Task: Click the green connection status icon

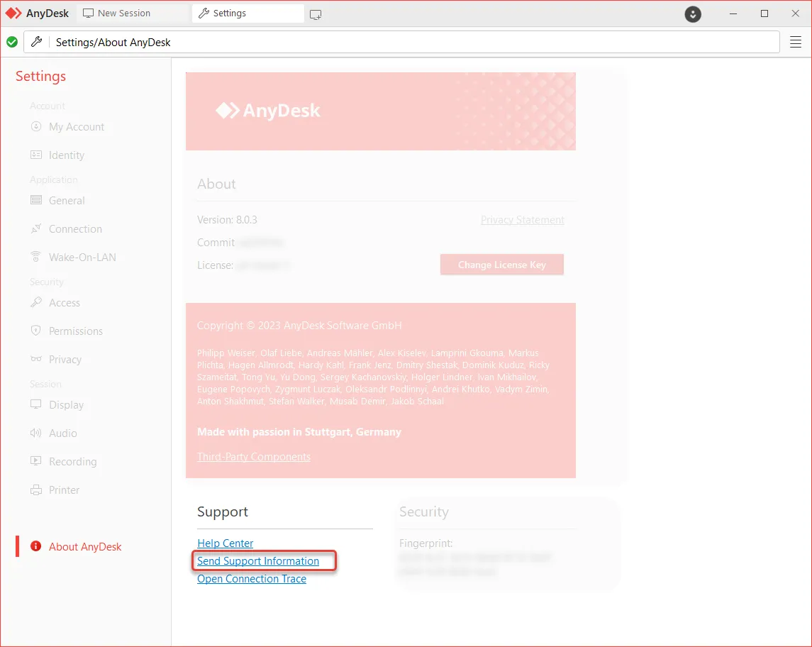Action: pos(12,43)
